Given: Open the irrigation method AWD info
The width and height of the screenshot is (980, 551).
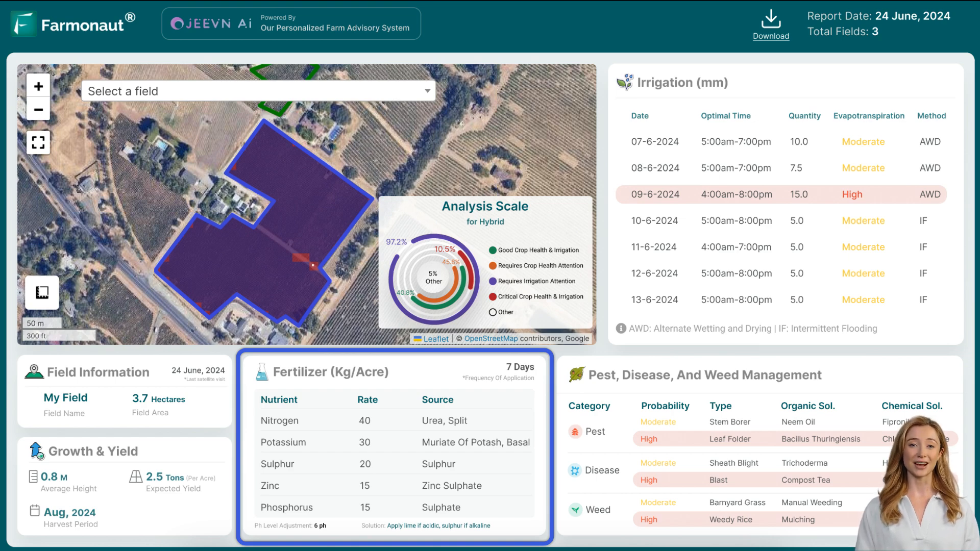Looking at the screenshot, I should tap(621, 329).
